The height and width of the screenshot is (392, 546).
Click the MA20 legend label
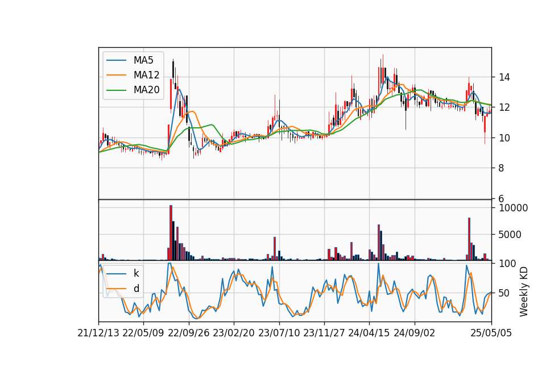point(146,90)
